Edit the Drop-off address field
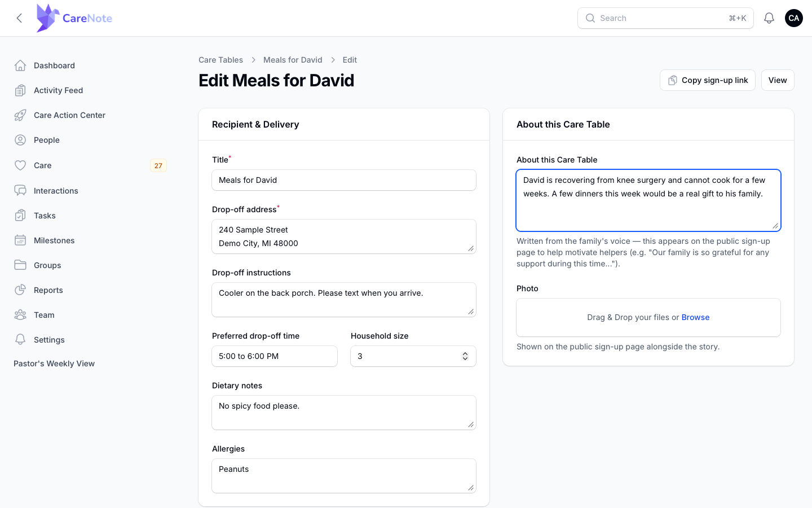Screen dimensions: 812x508 (344, 237)
